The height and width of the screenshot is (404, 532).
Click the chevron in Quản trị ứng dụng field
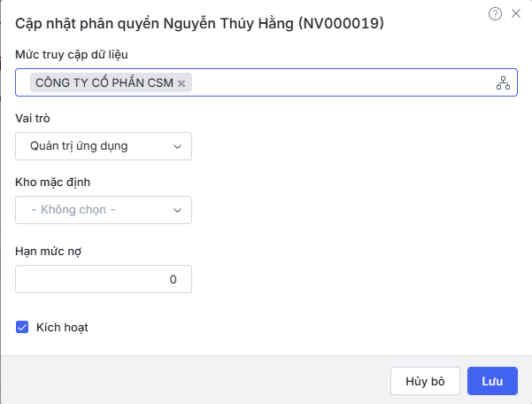tap(178, 146)
